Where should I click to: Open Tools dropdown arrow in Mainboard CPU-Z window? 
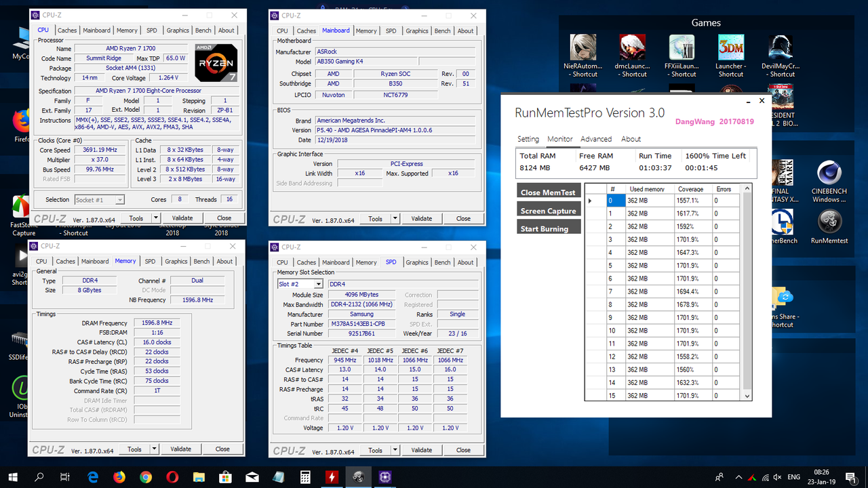click(x=395, y=218)
